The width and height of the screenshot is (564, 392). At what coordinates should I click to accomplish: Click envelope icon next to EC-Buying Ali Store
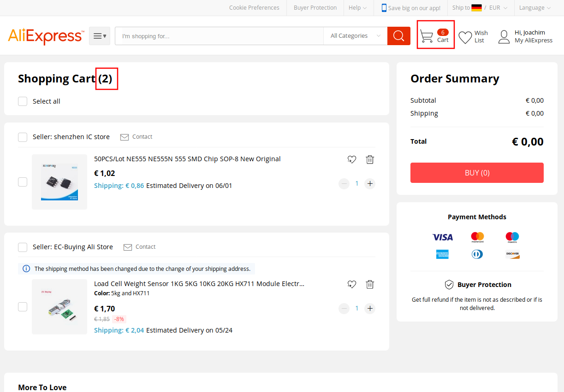[128, 247]
